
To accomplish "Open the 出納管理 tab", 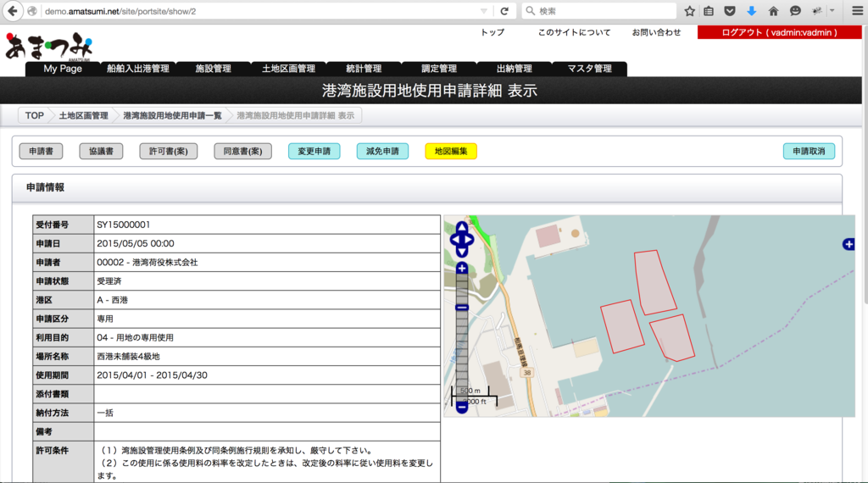I will tap(515, 69).
